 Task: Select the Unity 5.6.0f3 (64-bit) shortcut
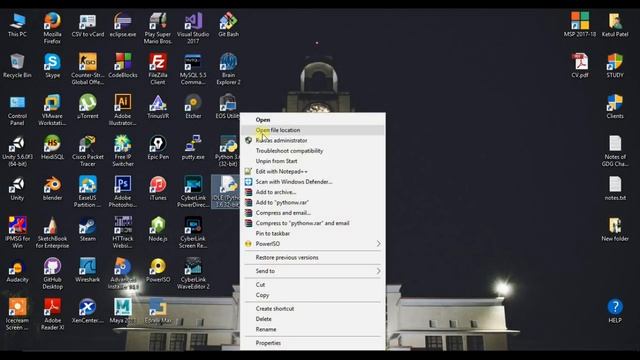pos(17,151)
